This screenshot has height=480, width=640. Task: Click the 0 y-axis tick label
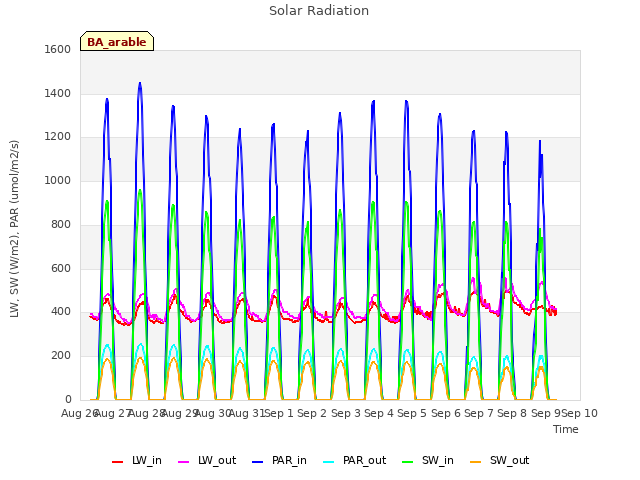click(68, 400)
